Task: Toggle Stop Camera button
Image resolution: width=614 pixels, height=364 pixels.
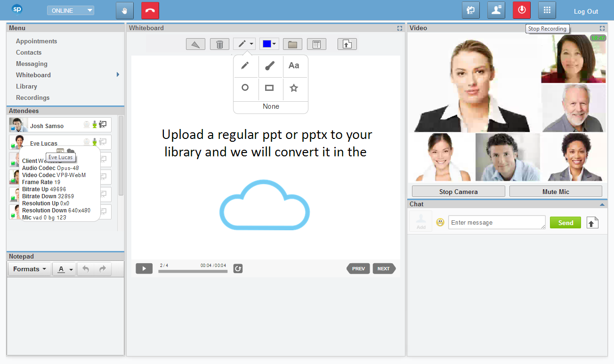Action: click(x=458, y=192)
